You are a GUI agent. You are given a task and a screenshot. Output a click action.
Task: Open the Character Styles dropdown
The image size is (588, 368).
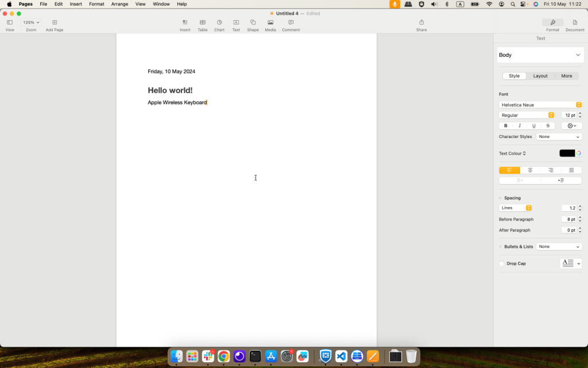click(559, 136)
